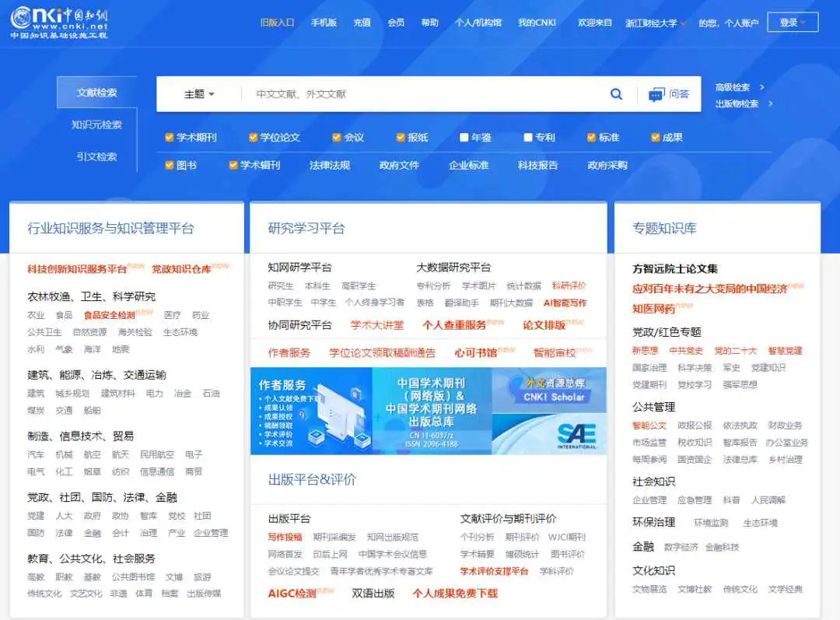Open AIGC检测 link

tap(292, 594)
